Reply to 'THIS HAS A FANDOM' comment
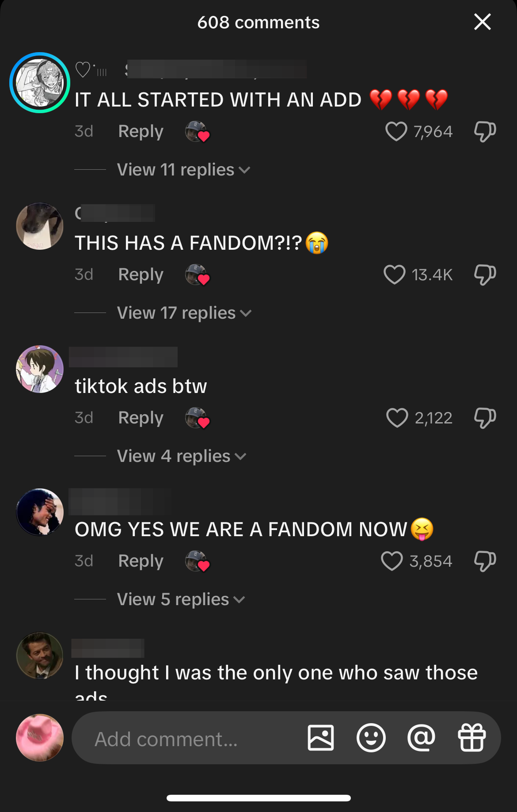 (141, 274)
